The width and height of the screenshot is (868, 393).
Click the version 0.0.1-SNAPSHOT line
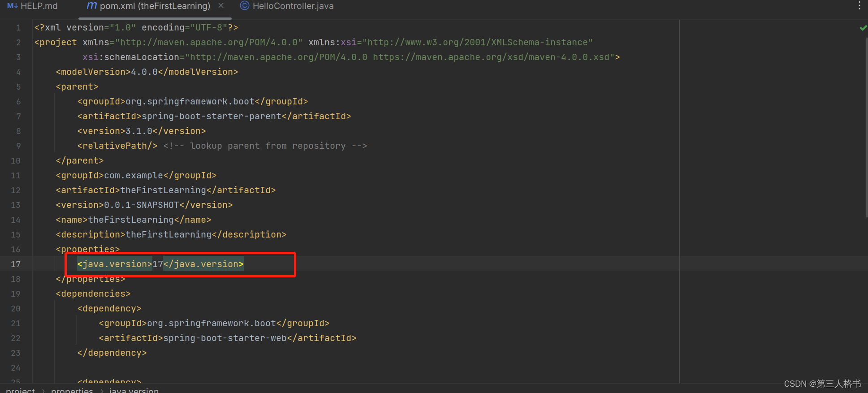(144, 205)
